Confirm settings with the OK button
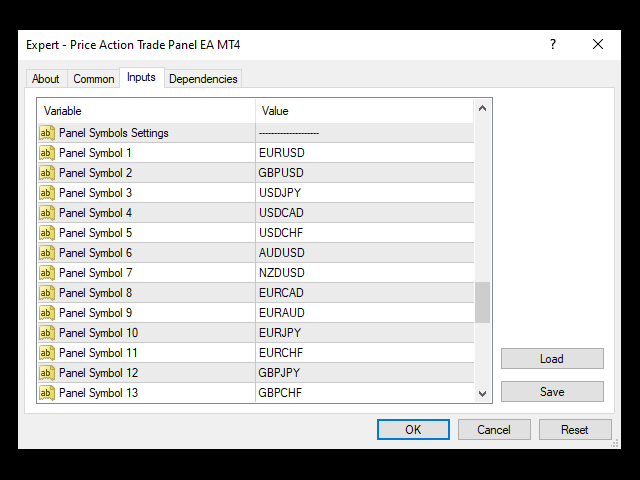This screenshot has height=480, width=640. click(x=413, y=430)
